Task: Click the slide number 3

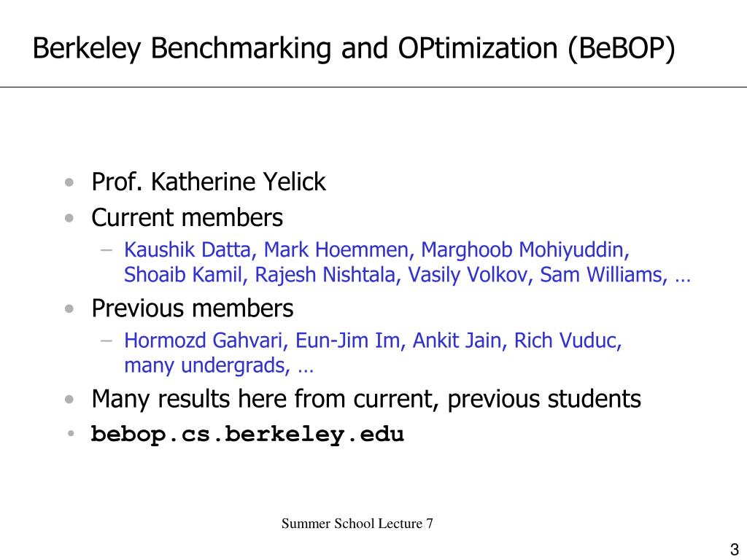Action: click(734, 549)
